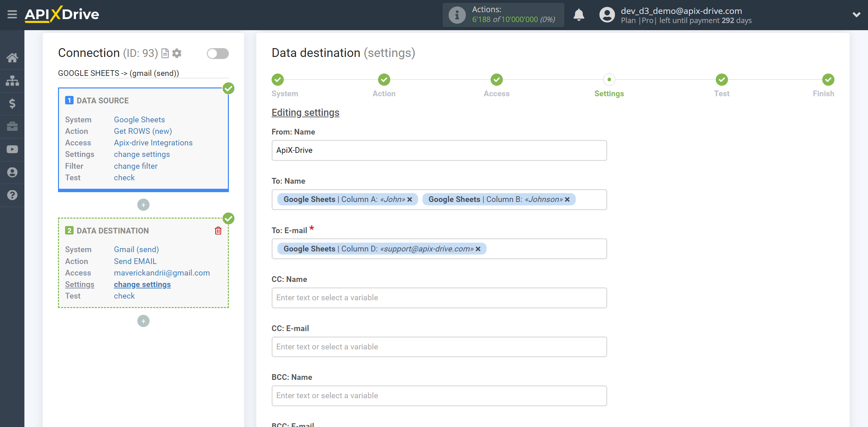Go to the Finish step
This screenshot has height=427, width=868.
coord(828,80)
